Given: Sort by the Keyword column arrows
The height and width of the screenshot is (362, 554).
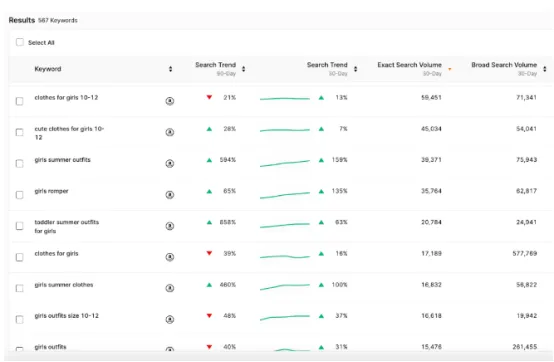Looking at the screenshot, I should pyautogui.click(x=170, y=69).
